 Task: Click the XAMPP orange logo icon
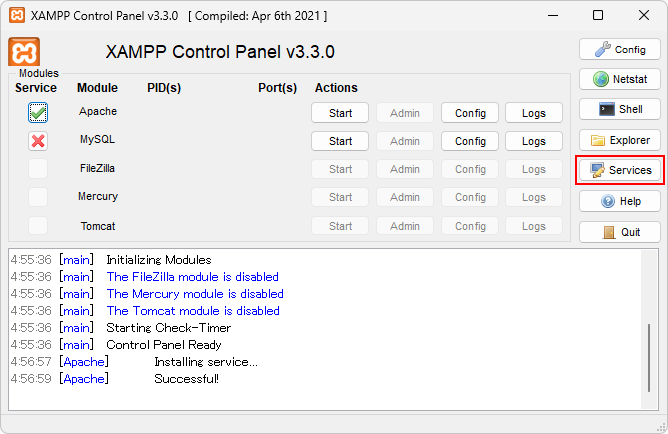click(24, 52)
